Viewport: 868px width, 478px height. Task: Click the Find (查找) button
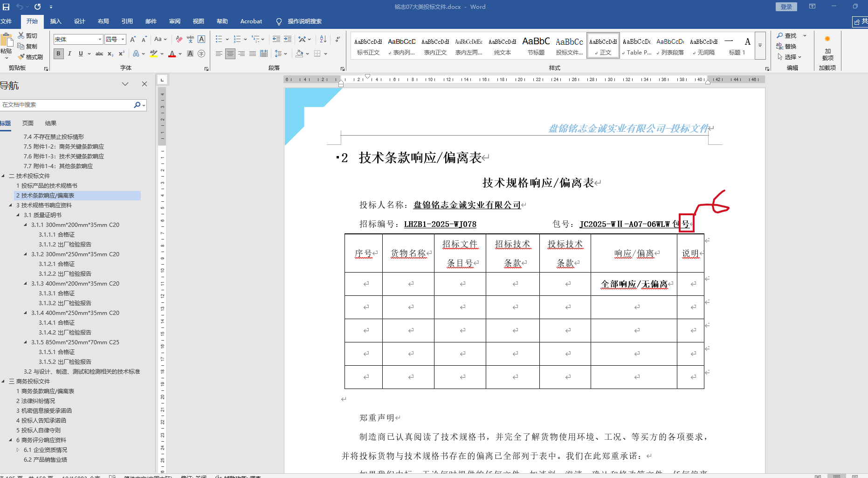(786, 35)
